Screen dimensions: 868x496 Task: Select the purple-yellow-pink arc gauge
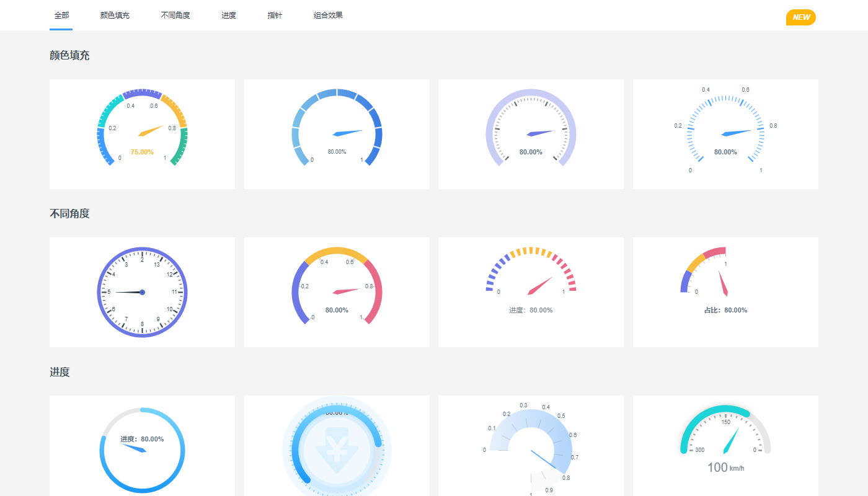coord(337,292)
